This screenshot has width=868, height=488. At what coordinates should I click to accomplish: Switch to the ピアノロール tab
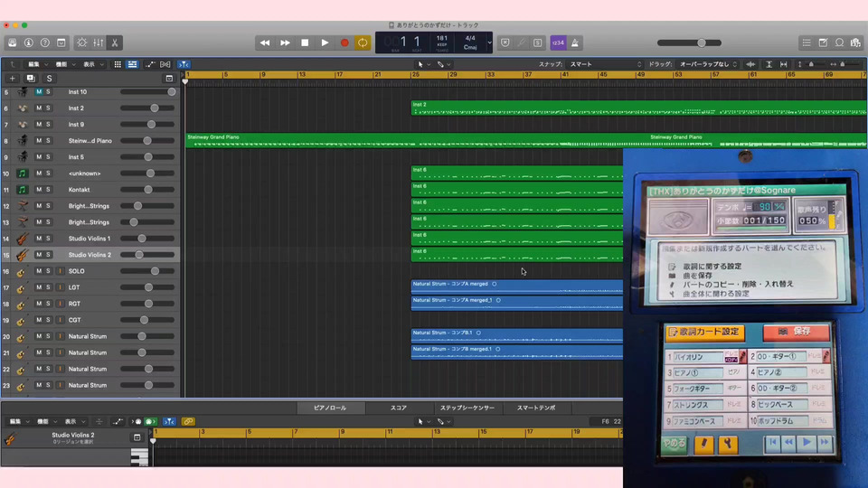(x=330, y=408)
